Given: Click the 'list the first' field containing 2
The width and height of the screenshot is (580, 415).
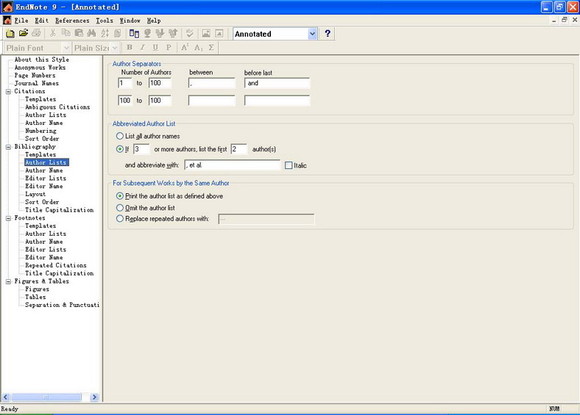Looking at the screenshot, I should (x=239, y=149).
